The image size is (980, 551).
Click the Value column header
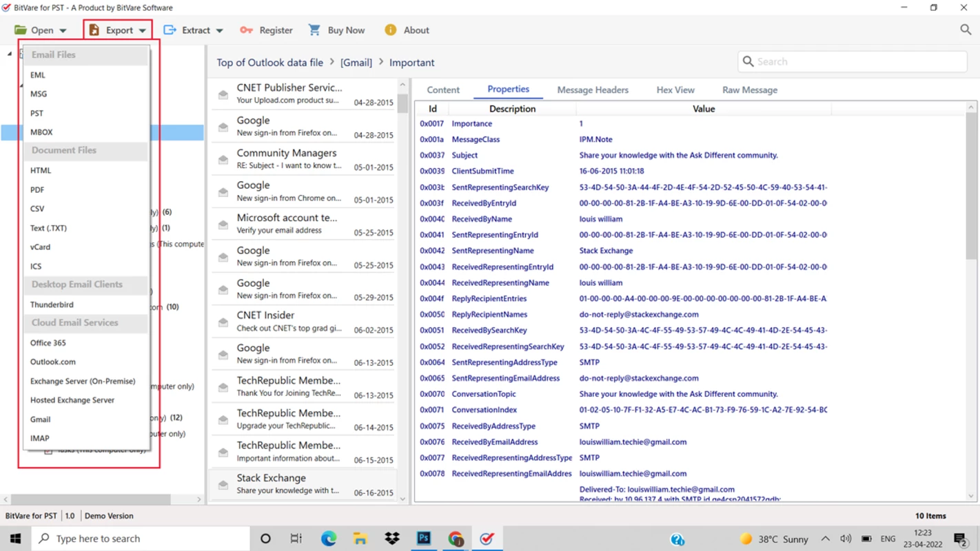704,109
